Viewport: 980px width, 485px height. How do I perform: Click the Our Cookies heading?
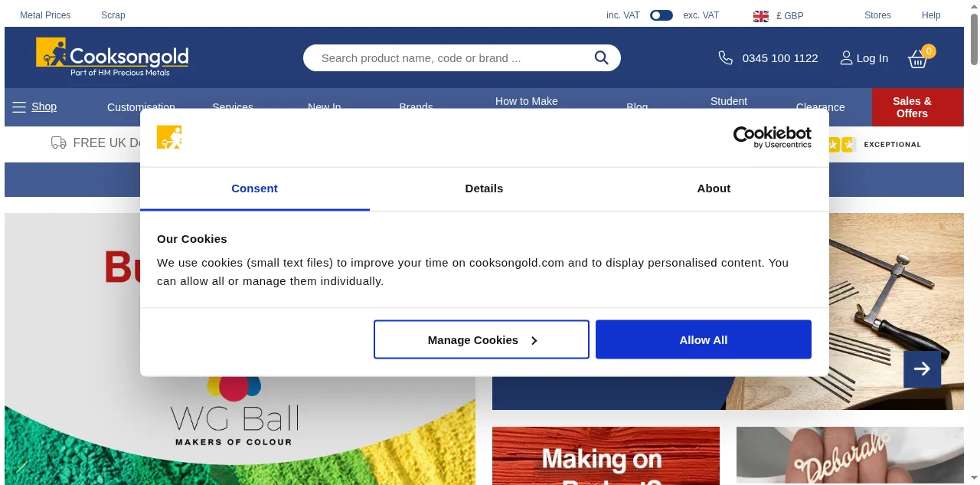coord(192,238)
